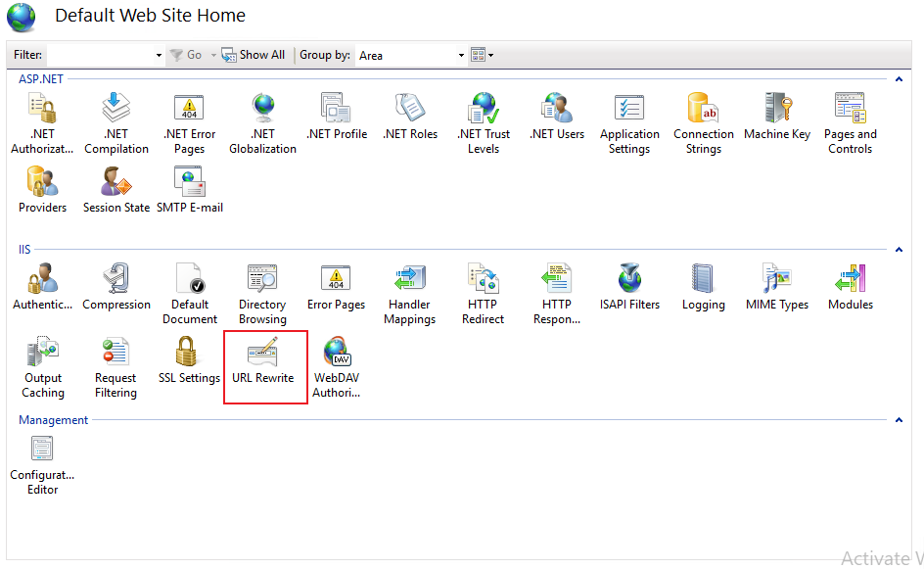Click the Go filter button
Viewport: 924px width, 569px height.
pos(186,55)
